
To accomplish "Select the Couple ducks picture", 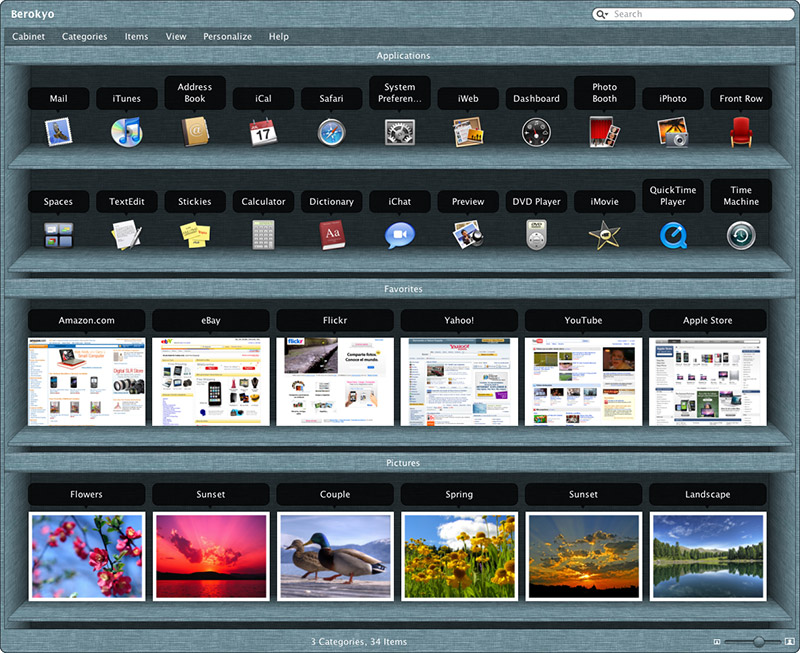I will [x=335, y=557].
